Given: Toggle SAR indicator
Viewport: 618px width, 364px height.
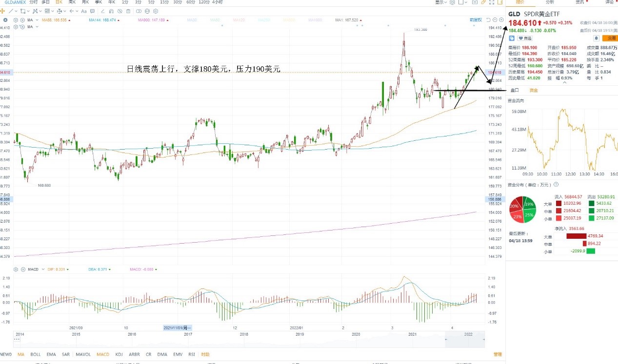Looking at the screenshot, I should [66, 354].
